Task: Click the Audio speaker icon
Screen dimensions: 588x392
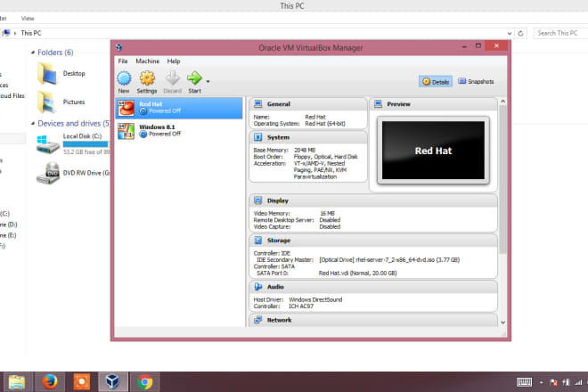Action: (258, 287)
